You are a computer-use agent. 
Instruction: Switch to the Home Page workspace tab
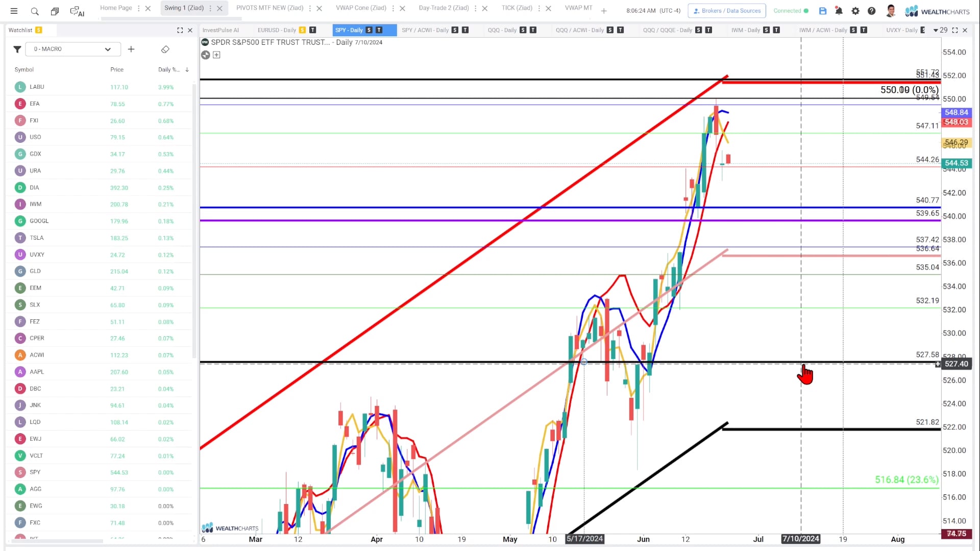point(116,8)
